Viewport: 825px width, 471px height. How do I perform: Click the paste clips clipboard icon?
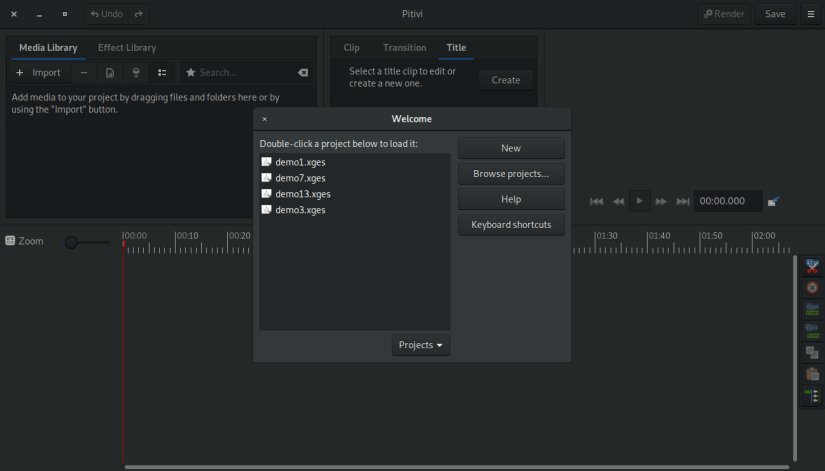(812, 374)
